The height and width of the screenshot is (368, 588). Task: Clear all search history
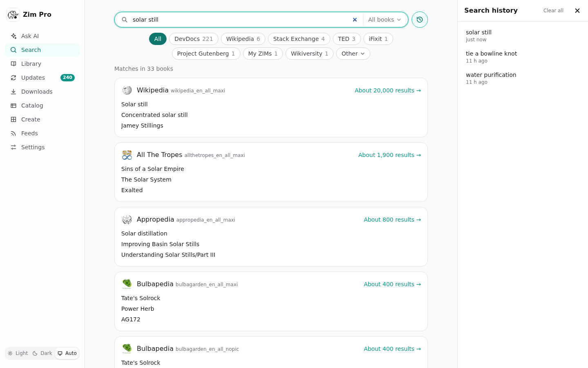tap(553, 11)
